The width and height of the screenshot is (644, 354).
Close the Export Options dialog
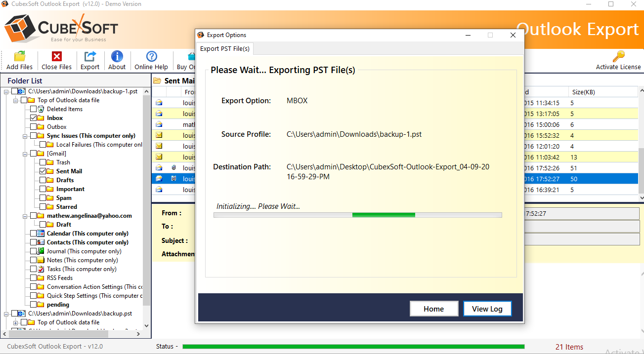[513, 35]
